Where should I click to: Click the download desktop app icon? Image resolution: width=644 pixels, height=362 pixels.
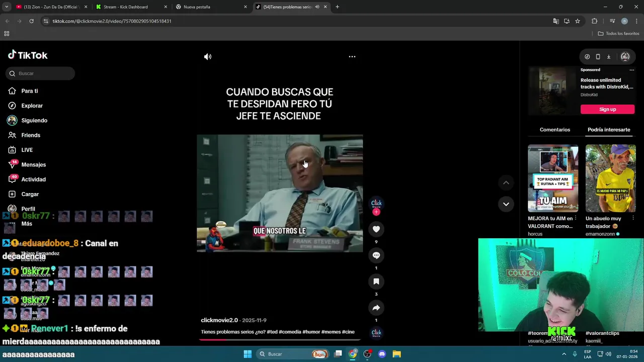pos(608,57)
